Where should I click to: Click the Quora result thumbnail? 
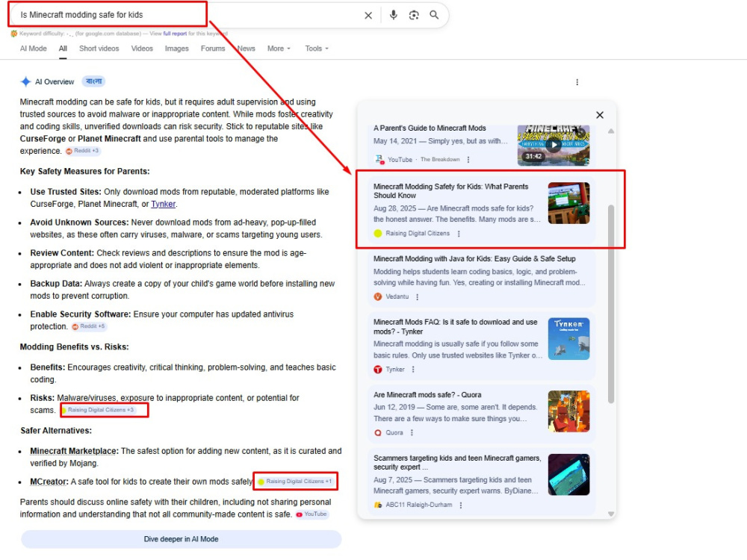point(568,411)
